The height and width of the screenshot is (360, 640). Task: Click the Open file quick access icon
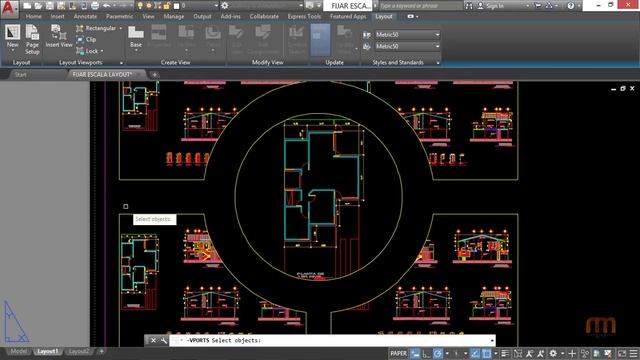pos(38,6)
